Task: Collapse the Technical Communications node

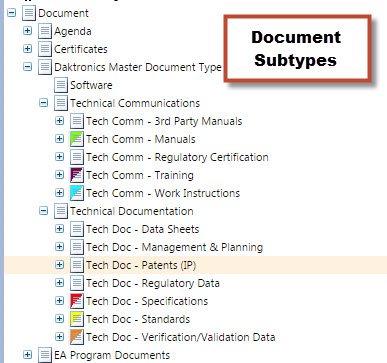Action: pos(44,103)
